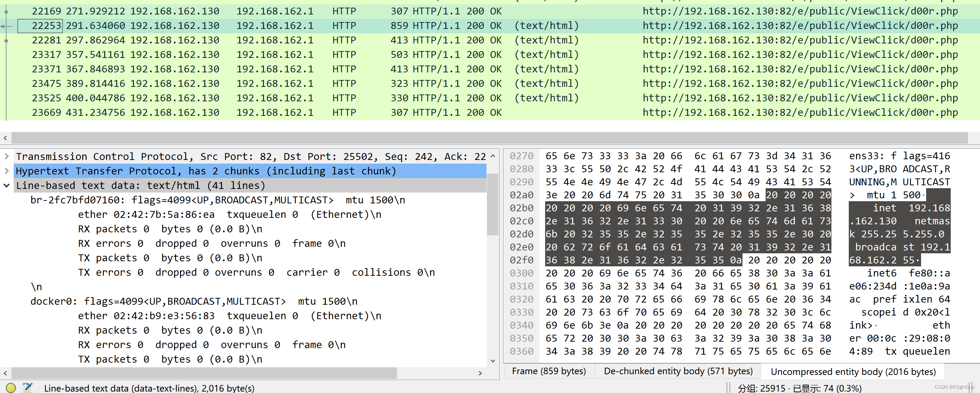This screenshot has width=980, height=393.
Task: Select TX errors collisions 0 line
Action: click(256, 272)
